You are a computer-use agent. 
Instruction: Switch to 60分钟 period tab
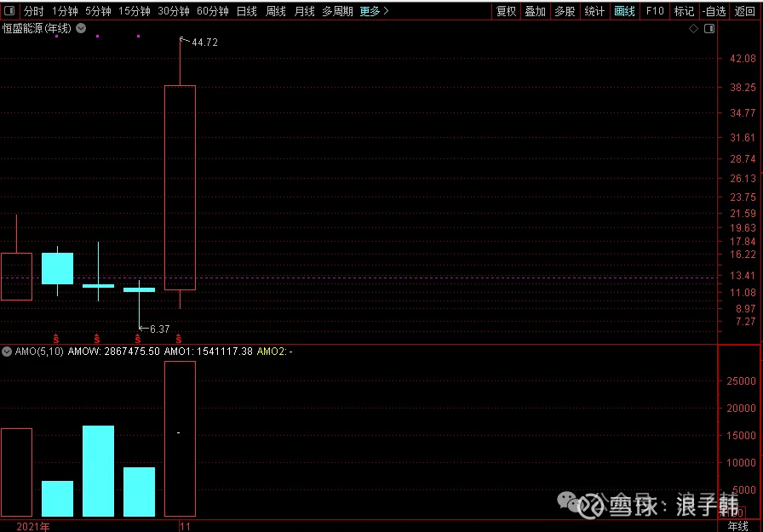(212, 11)
